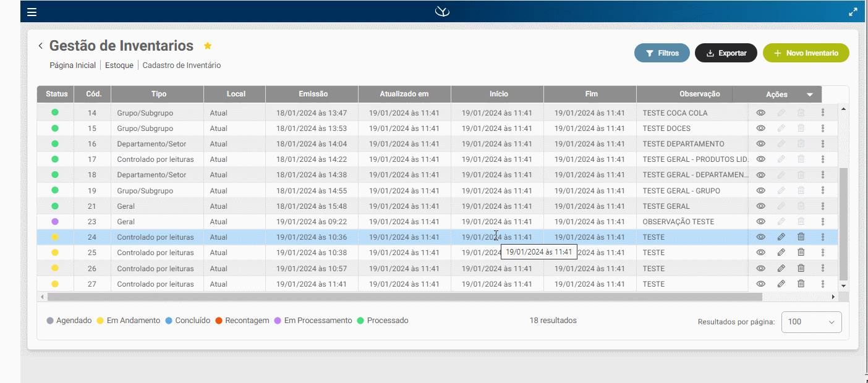
Task: Click the favorite star next to title
Action: (x=208, y=46)
